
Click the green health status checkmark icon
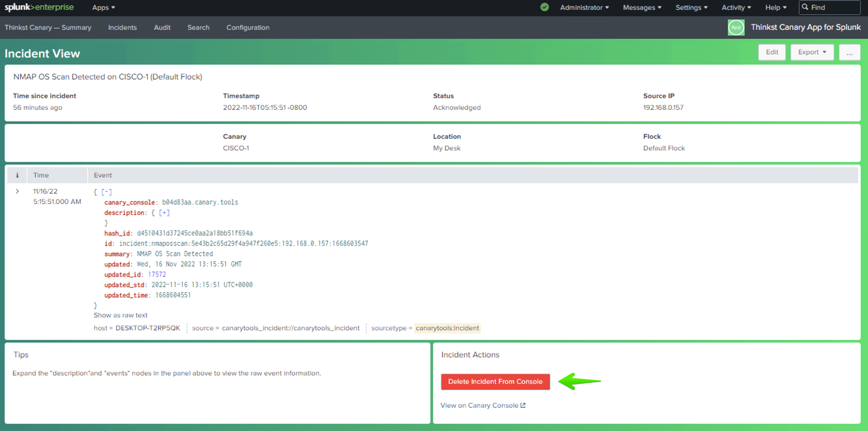pyautogui.click(x=544, y=7)
